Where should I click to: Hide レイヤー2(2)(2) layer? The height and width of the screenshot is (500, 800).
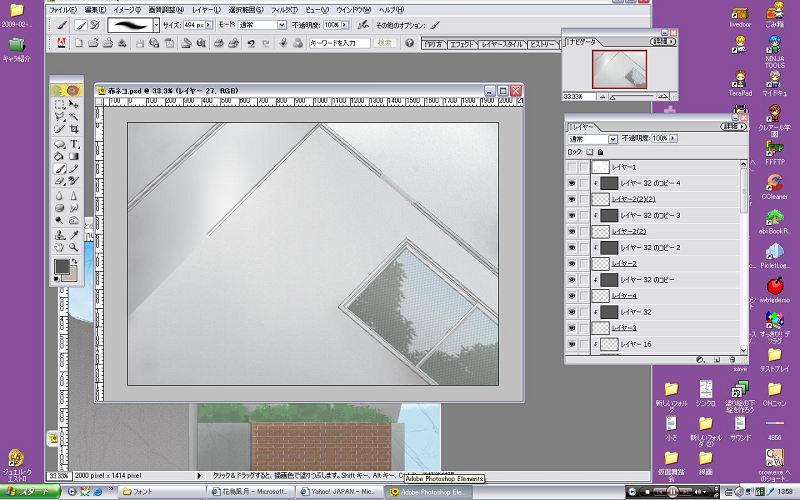(x=572, y=199)
